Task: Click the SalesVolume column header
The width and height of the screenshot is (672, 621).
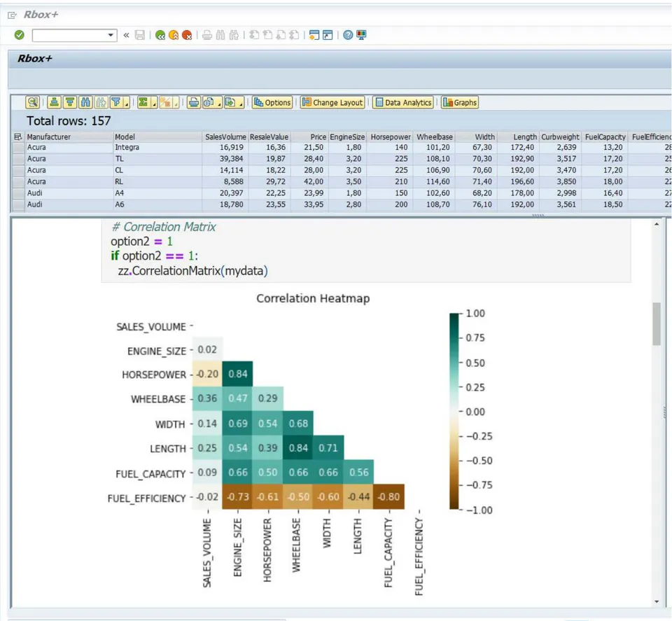Action: 225,137
